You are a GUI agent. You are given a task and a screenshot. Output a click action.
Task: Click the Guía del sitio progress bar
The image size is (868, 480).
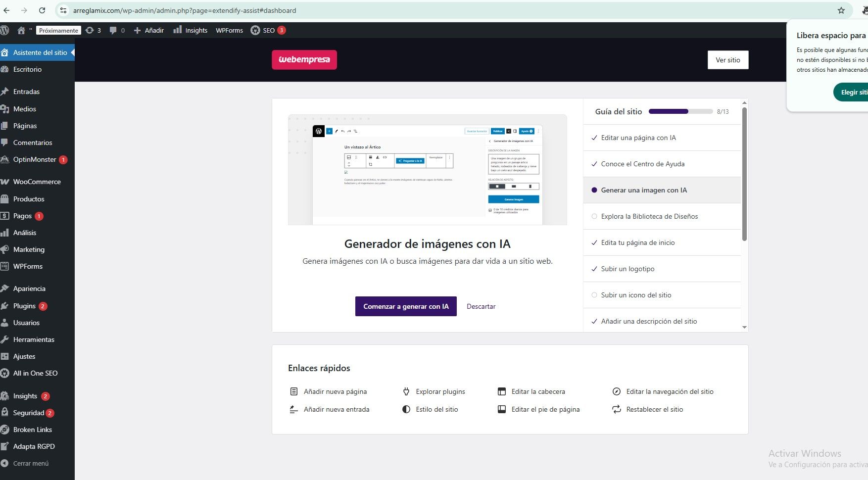[x=680, y=111]
